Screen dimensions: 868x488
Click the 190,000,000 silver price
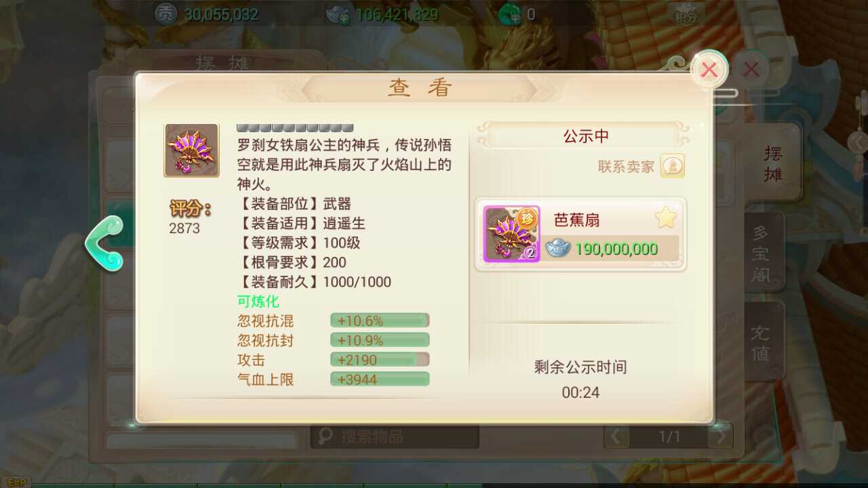616,249
